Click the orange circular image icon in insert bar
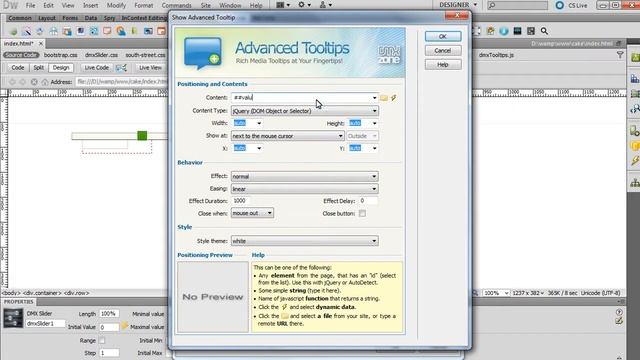Screen dimensions: 640x360 click(121, 31)
